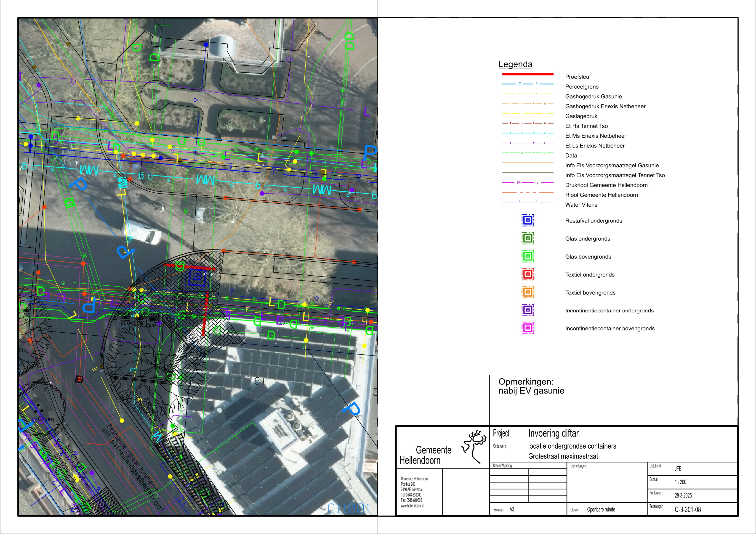Click the red Textiel ondergronds legend icon
Image resolution: width=756 pixels, height=534 pixels.
pos(527,274)
